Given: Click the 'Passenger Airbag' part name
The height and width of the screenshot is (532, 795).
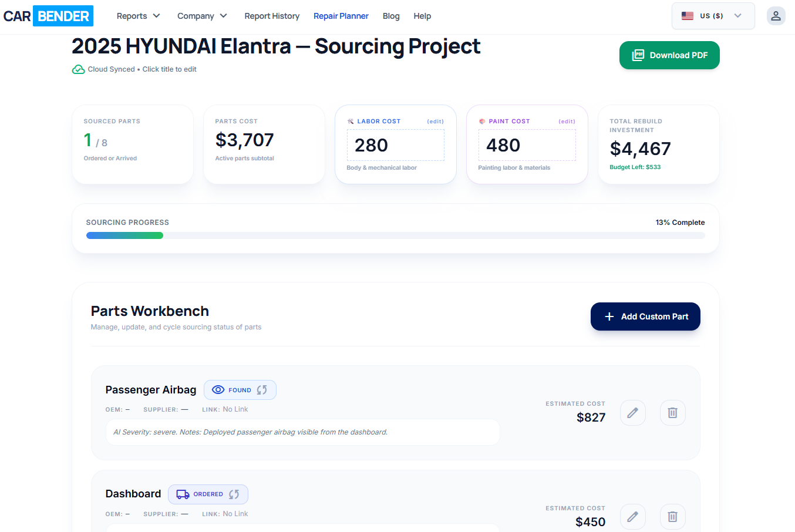Looking at the screenshot, I should pos(151,390).
